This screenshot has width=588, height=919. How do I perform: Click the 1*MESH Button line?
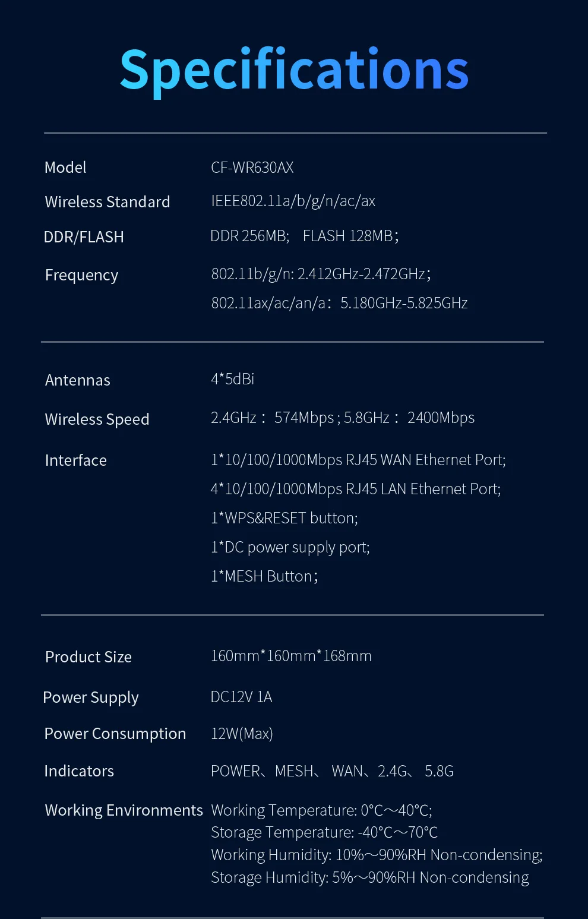[x=264, y=576]
